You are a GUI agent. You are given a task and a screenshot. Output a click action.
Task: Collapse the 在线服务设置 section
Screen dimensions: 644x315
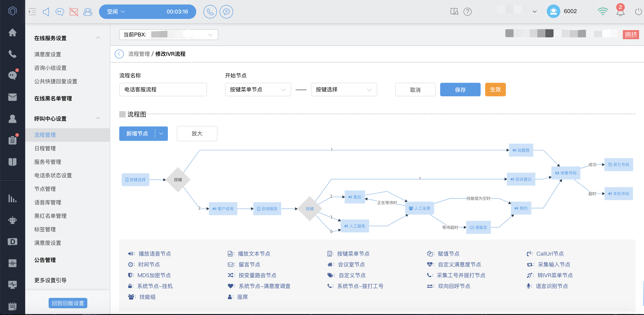pyautogui.click(x=98, y=38)
